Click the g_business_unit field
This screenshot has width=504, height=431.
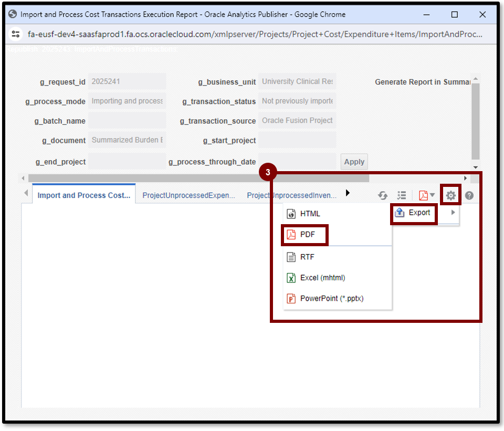[x=297, y=82]
